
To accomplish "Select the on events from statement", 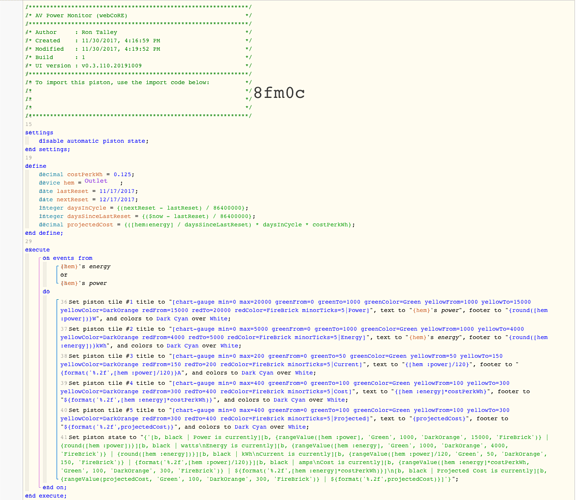I will (68, 258).
